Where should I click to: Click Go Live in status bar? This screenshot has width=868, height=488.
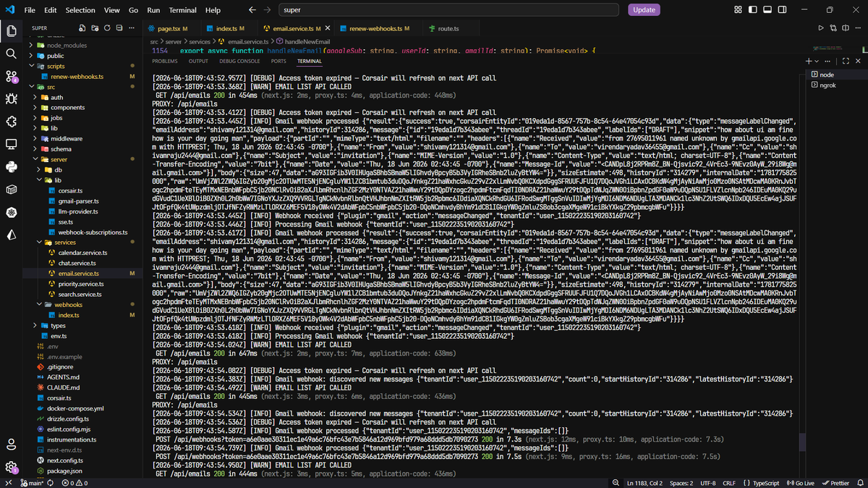tap(801, 483)
